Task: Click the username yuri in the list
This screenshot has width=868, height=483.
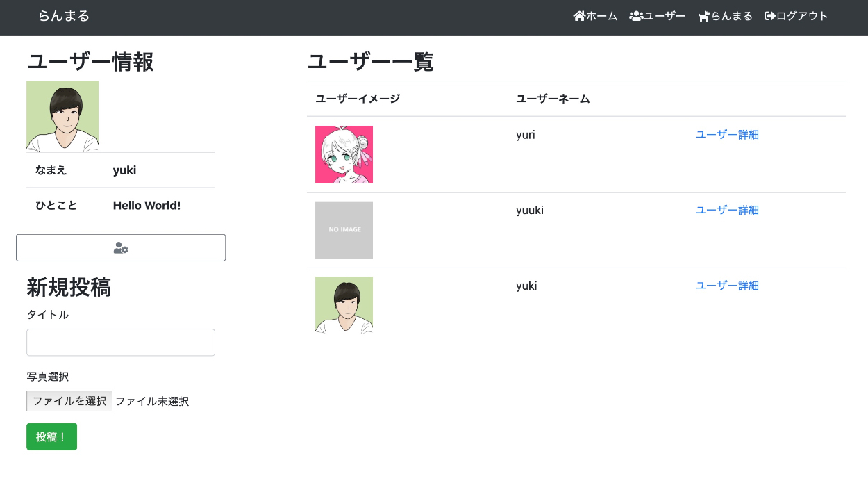Action: [526, 135]
